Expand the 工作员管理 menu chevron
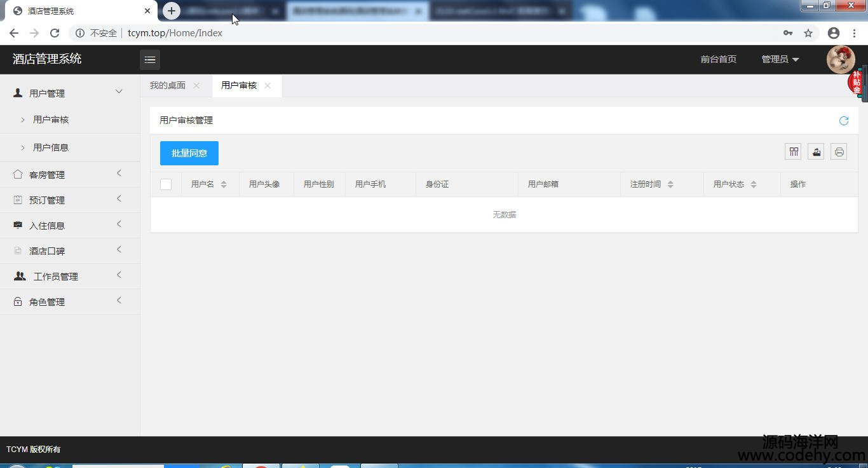 (119, 275)
